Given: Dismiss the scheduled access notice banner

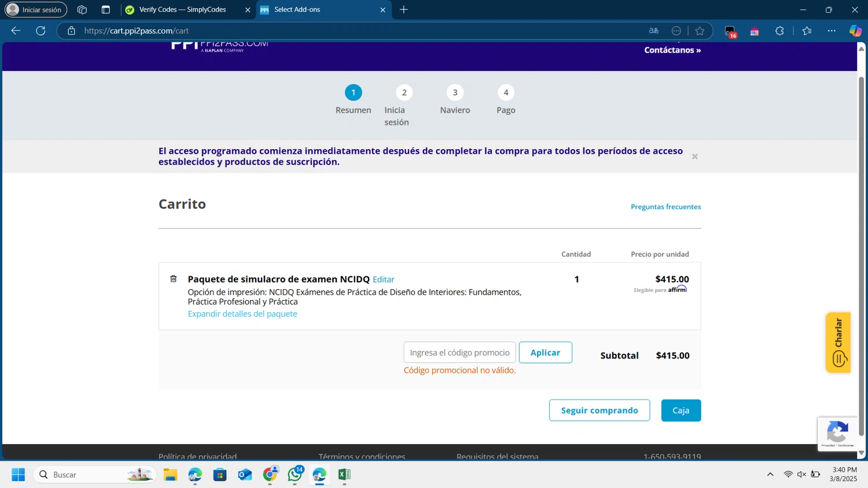Looking at the screenshot, I should 694,157.
